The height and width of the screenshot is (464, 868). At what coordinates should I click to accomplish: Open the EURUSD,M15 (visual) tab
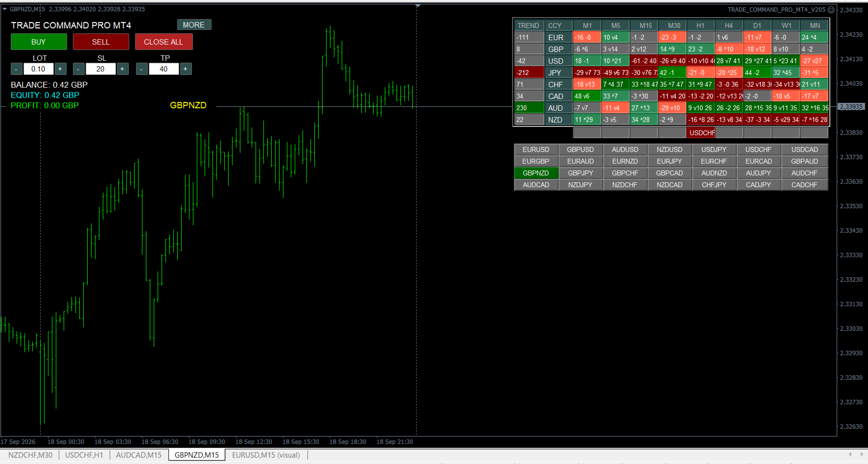(x=266, y=455)
